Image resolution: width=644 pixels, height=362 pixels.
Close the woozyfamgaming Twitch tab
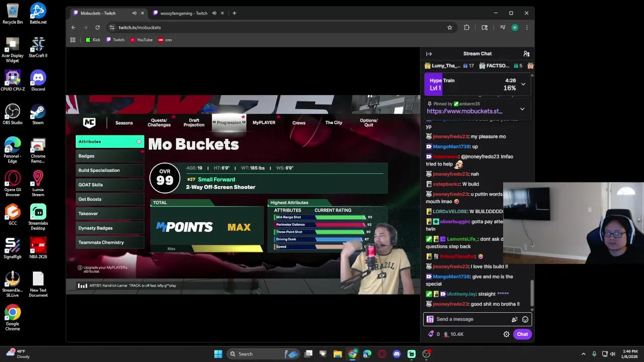[x=222, y=13]
